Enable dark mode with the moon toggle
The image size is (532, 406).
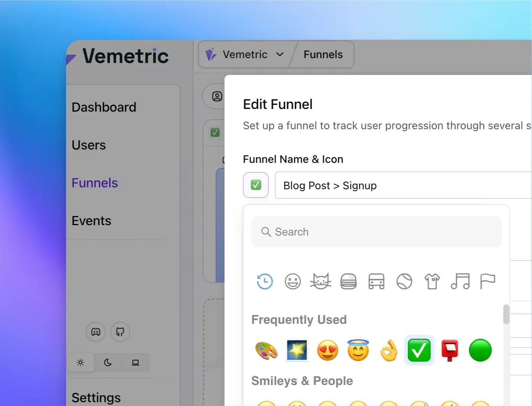(x=108, y=362)
